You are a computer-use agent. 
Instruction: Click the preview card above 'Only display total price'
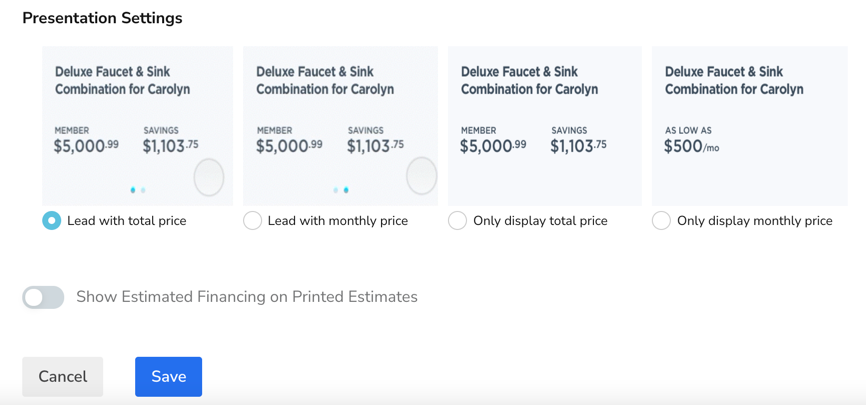(x=544, y=125)
